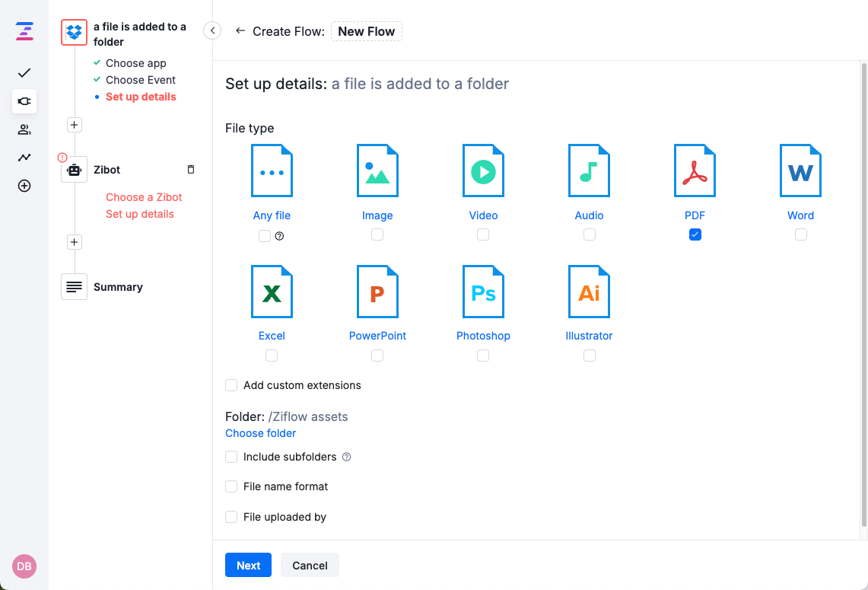Delete the Zibot step with trash icon

tap(190, 169)
